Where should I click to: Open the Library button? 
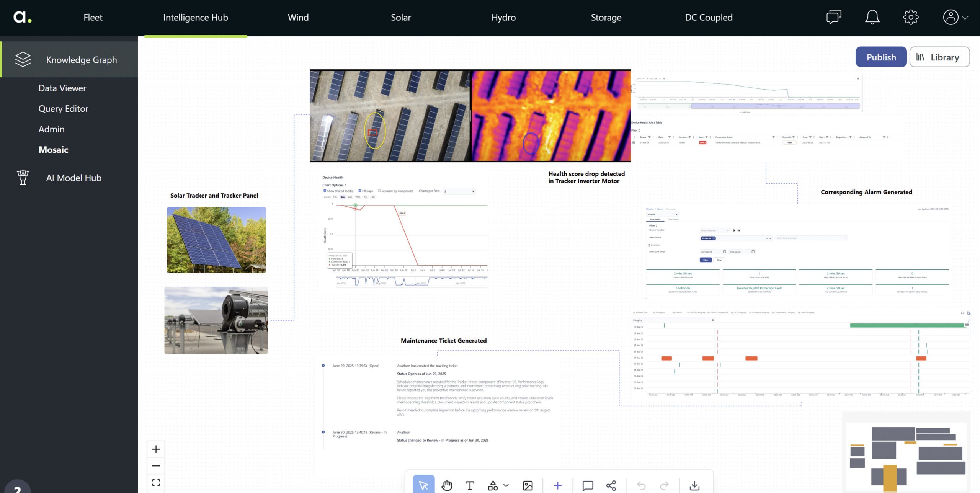click(939, 57)
